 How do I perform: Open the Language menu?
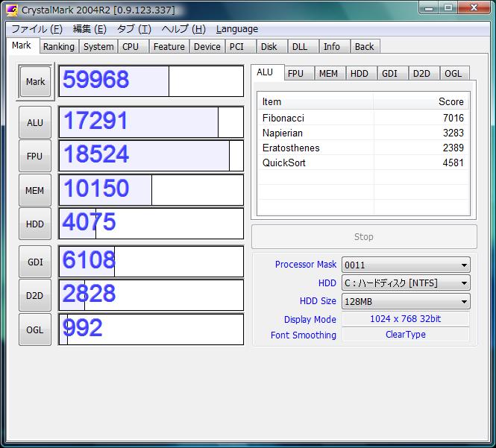point(237,29)
